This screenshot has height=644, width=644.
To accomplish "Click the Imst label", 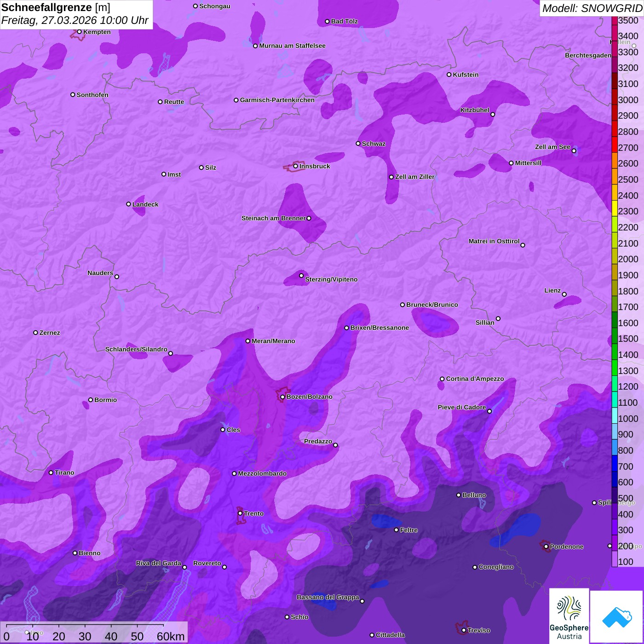I will [174, 174].
